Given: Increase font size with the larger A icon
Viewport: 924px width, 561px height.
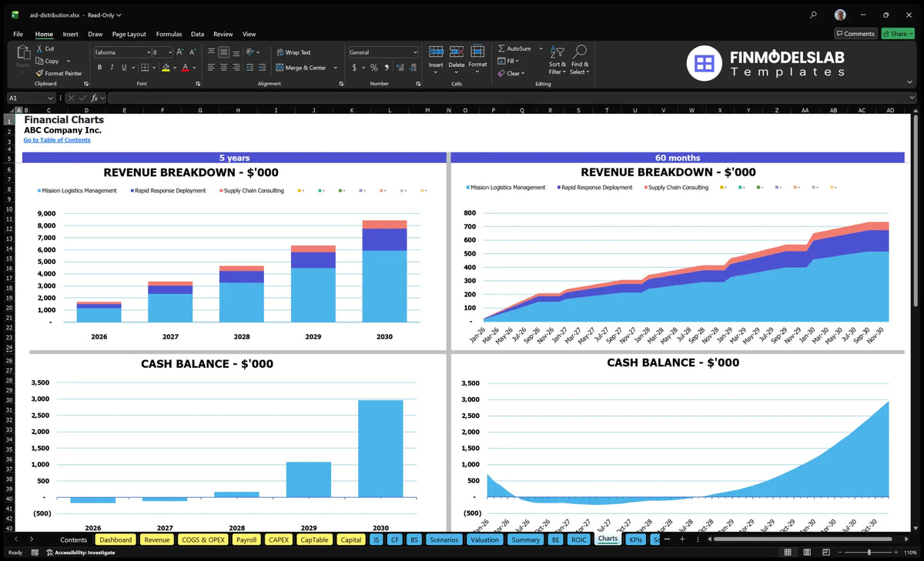Looking at the screenshot, I should pyautogui.click(x=180, y=52).
